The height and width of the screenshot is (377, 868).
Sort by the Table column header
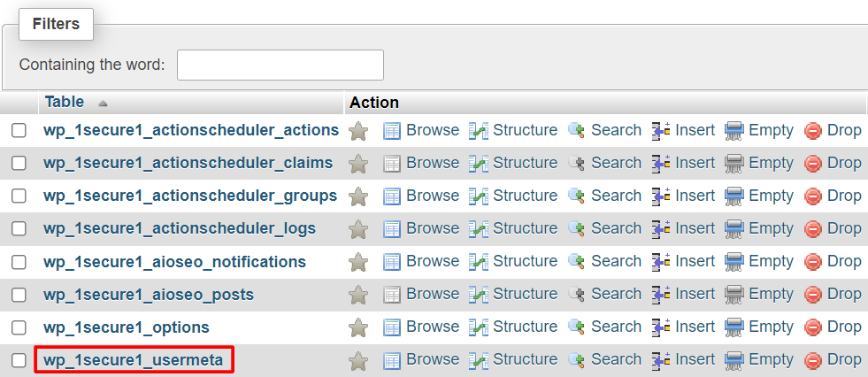click(65, 103)
